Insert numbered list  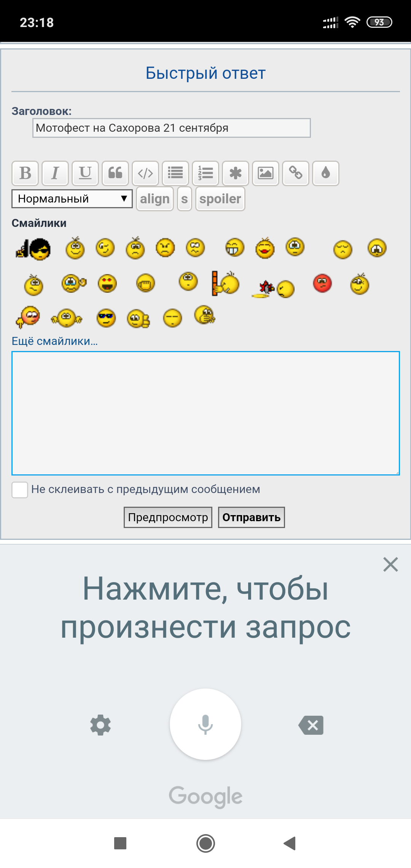point(205,173)
